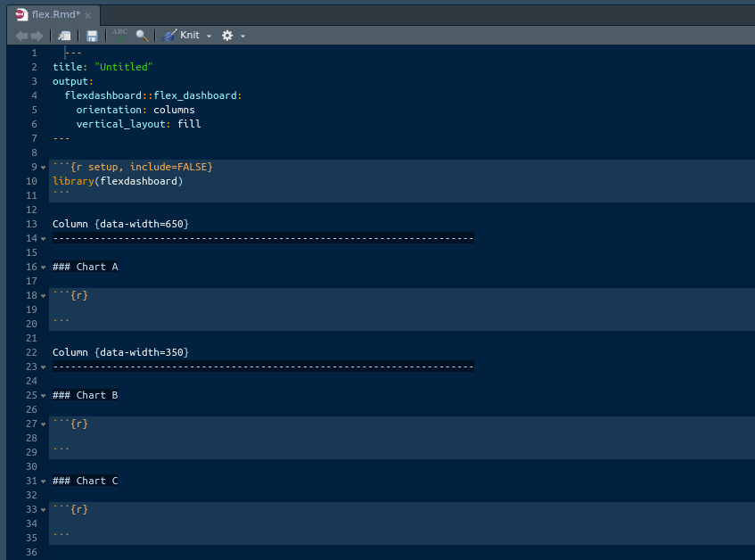The width and height of the screenshot is (755, 560).
Task: Close the flex.Rmd tab
Action: (88, 15)
